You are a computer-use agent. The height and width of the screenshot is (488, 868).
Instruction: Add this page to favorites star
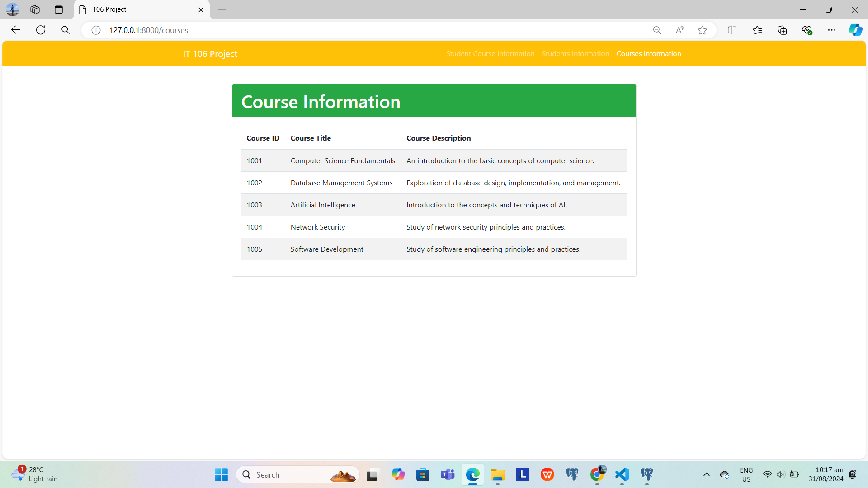(702, 30)
